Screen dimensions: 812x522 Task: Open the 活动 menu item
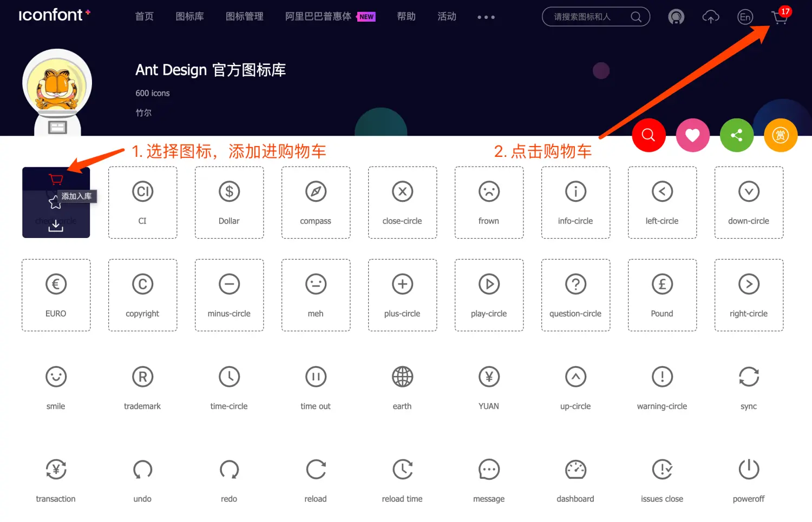click(x=447, y=17)
